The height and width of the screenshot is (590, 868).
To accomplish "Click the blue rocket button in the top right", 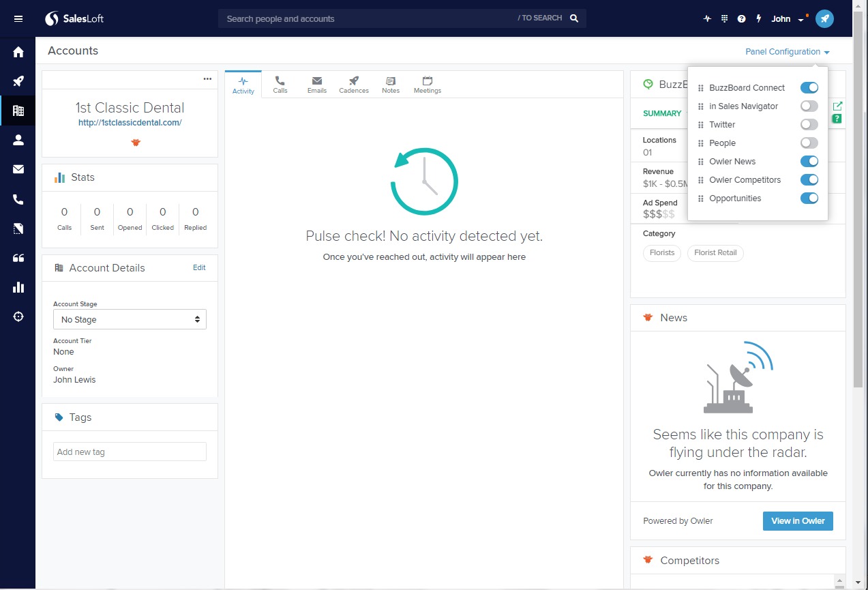I will click(824, 19).
